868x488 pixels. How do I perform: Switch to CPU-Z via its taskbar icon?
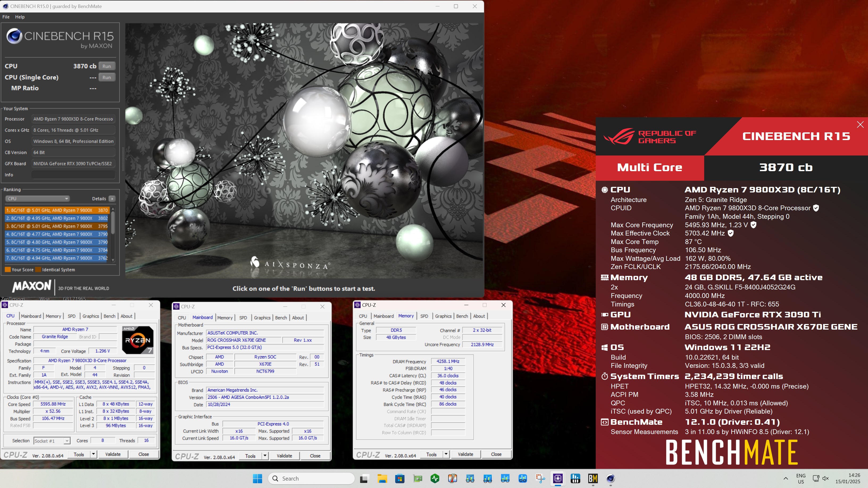558,479
